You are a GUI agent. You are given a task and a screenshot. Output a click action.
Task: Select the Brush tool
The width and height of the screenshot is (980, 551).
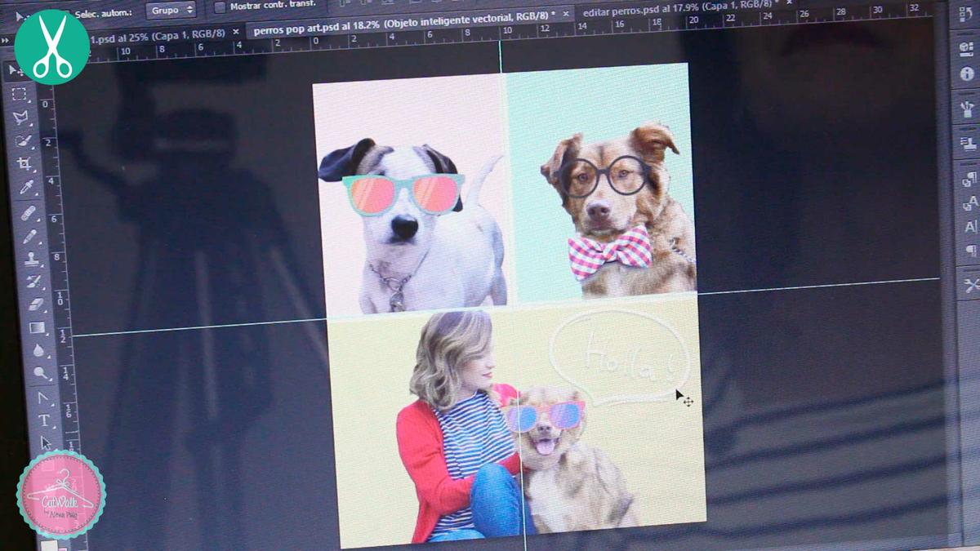tap(30, 237)
